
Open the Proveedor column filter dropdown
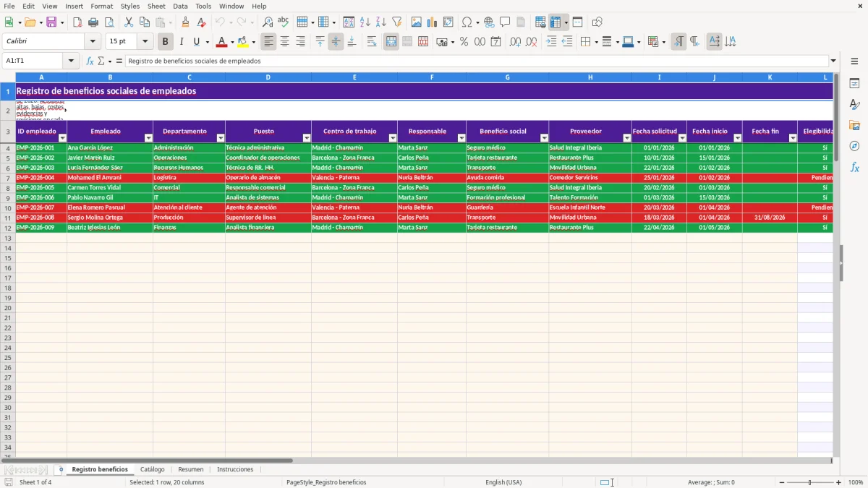pyautogui.click(x=627, y=138)
